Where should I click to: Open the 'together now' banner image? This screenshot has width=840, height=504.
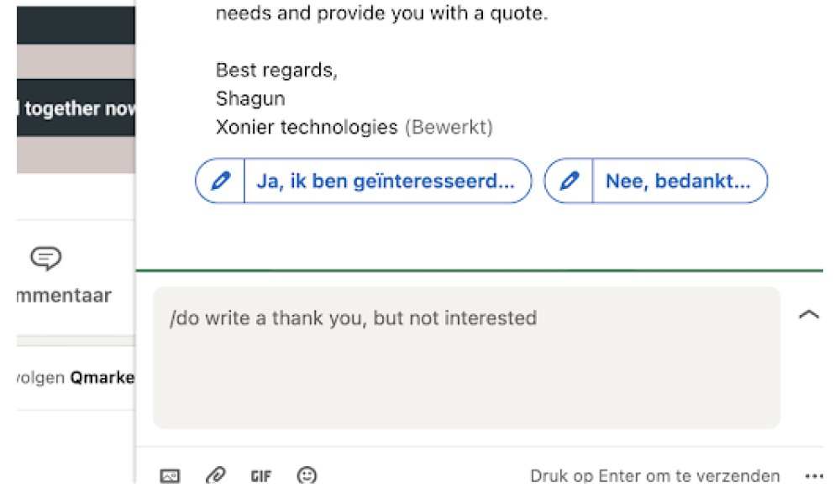pyautogui.click(x=76, y=108)
